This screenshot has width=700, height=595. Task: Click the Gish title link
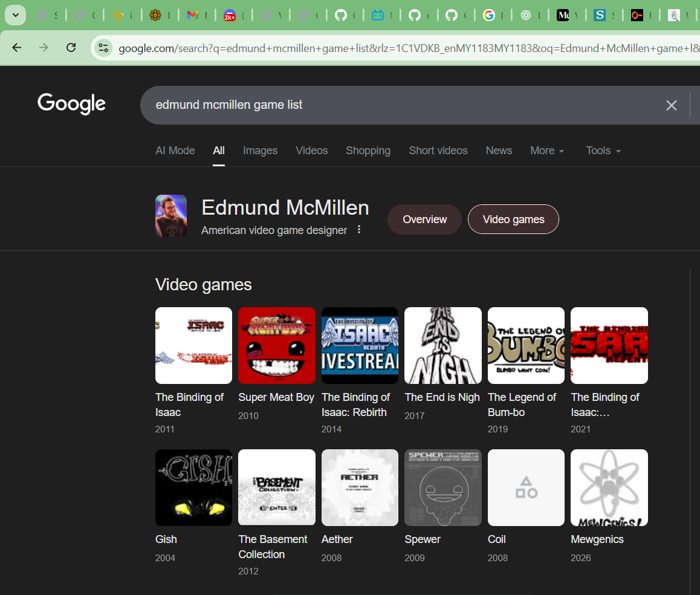166,539
